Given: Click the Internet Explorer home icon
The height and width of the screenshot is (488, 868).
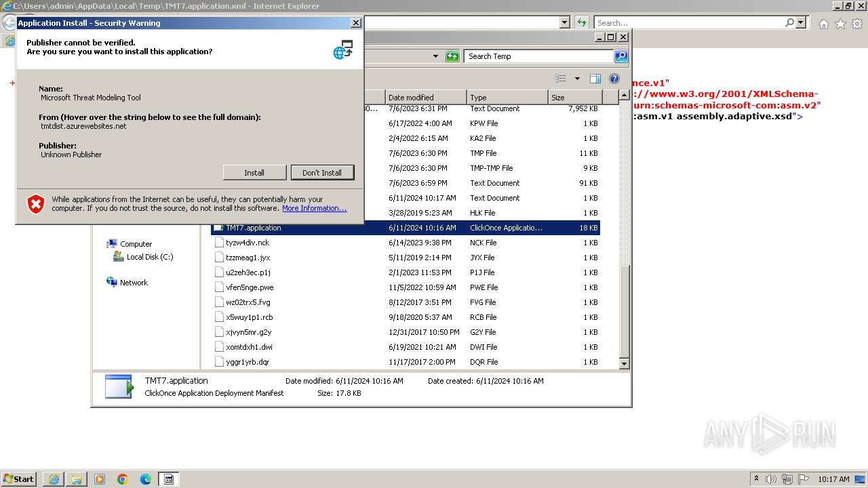Looking at the screenshot, I should 823,24.
